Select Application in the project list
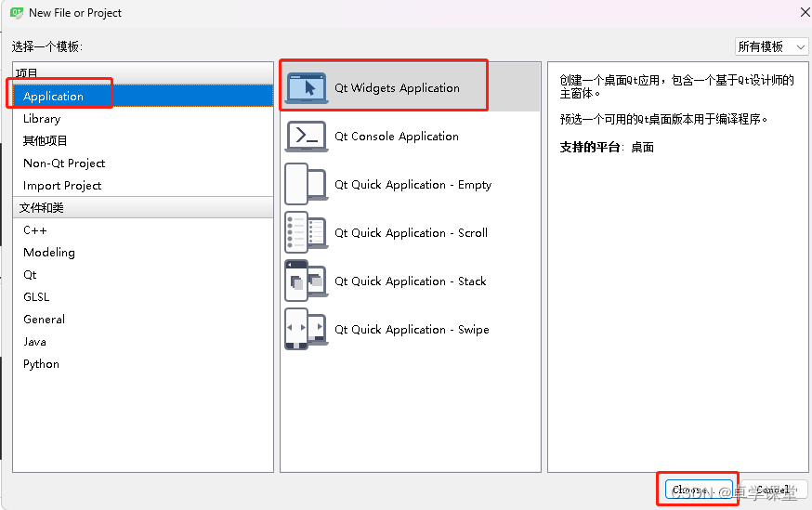The height and width of the screenshot is (510, 812). pos(143,97)
